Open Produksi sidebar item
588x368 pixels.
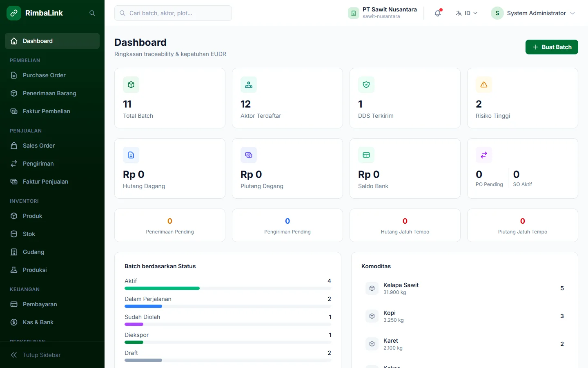coord(52,270)
